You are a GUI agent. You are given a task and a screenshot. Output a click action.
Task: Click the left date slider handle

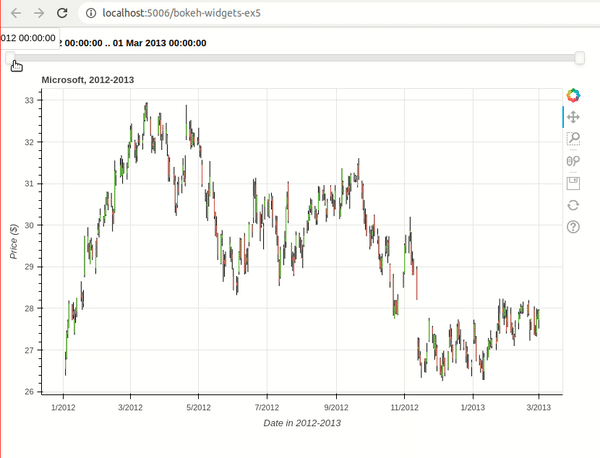(x=10, y=58)
